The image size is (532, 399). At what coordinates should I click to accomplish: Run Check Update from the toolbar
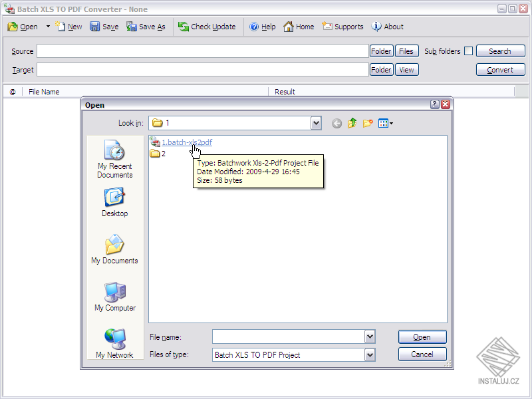207,27
